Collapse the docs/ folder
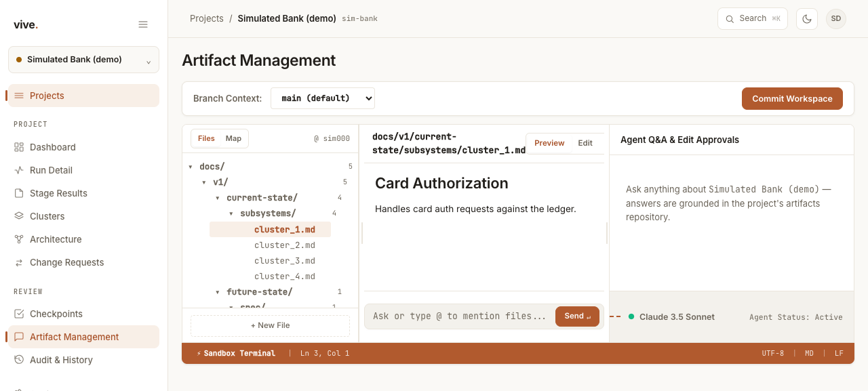Screen dimensions: 868x391 pos(191,167)
